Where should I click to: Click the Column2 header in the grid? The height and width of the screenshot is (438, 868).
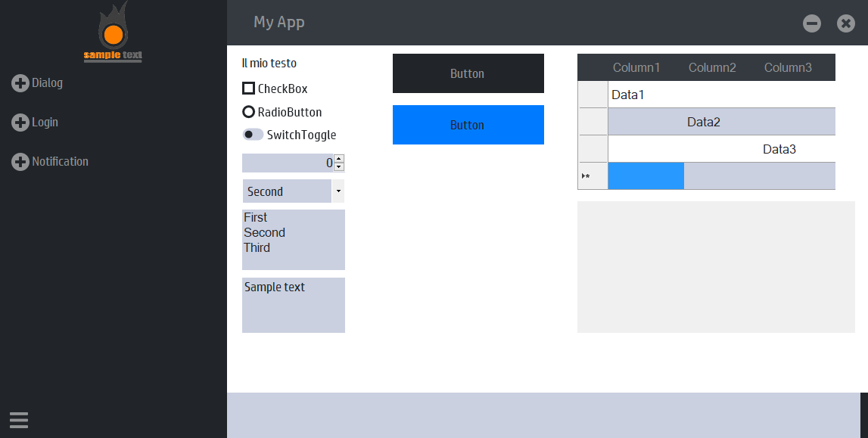[712, 67]
